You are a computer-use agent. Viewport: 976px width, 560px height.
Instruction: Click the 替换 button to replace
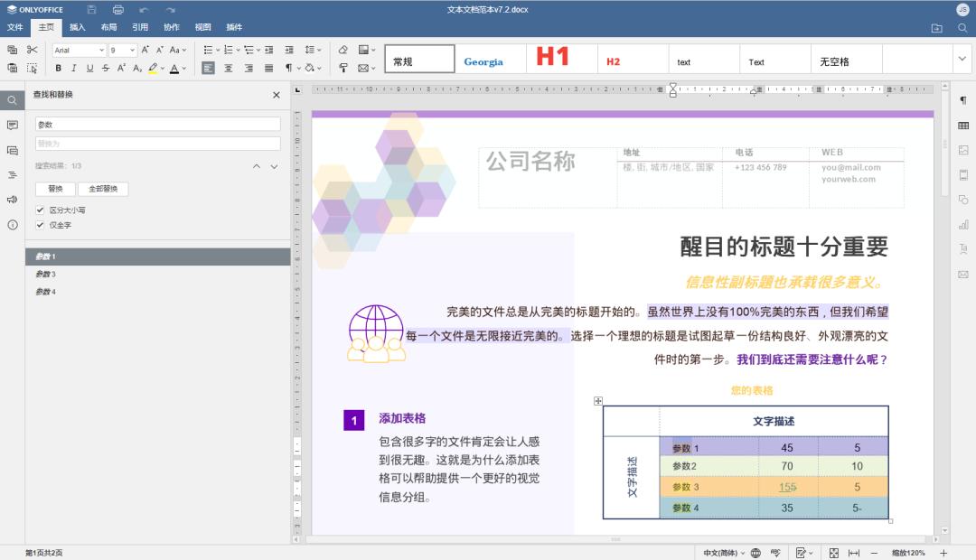pos(55,189)
